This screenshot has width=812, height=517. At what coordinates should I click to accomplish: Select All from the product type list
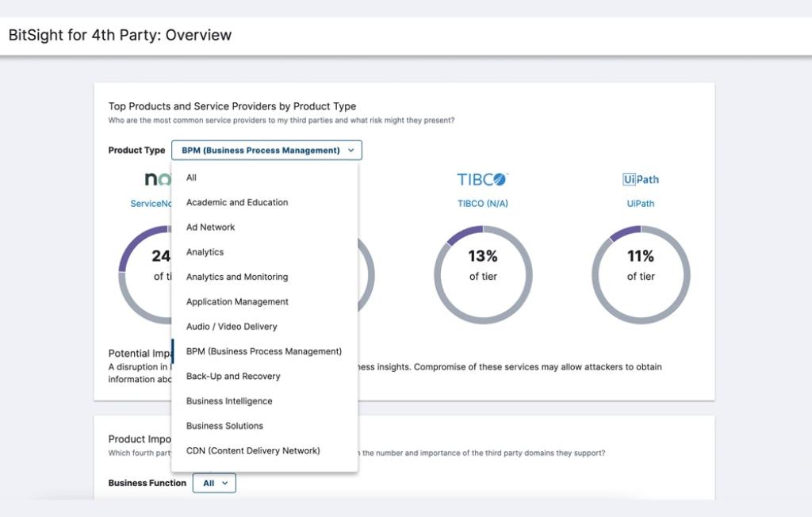[x=191, y=178]
